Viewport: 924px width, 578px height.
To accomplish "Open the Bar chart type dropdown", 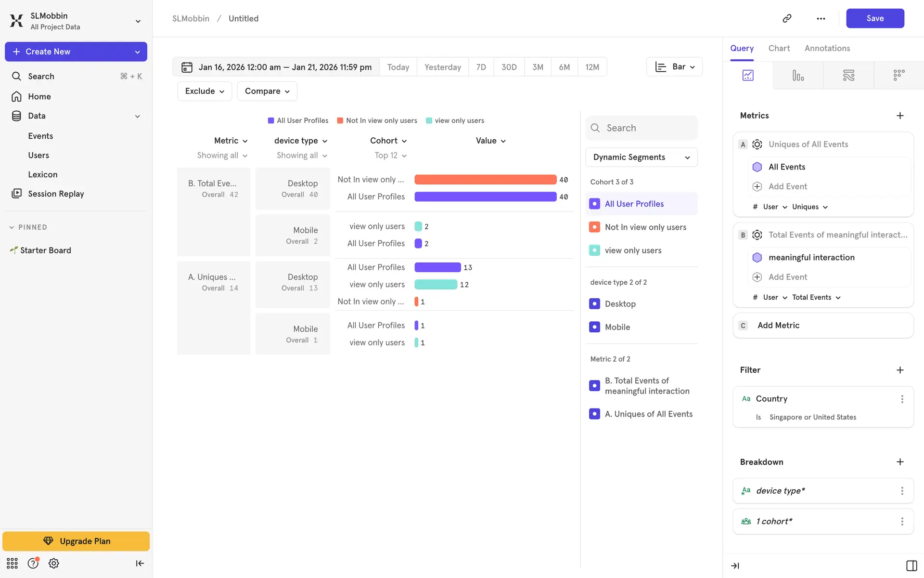I will coord(674,67).
